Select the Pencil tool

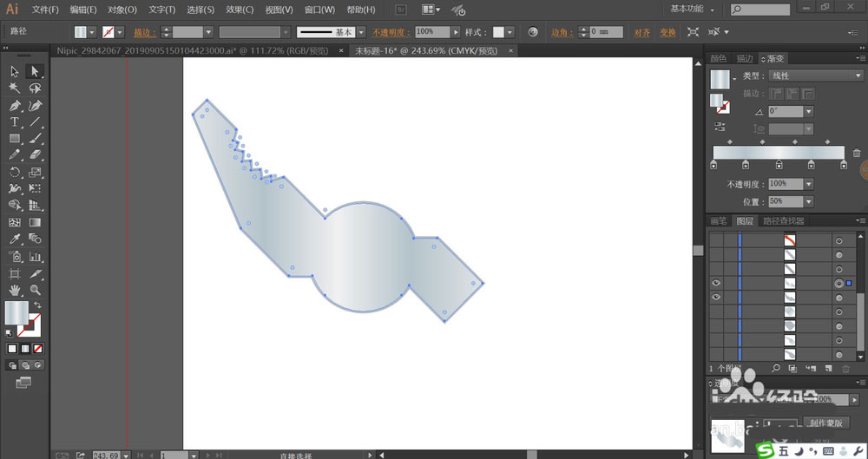15,155
